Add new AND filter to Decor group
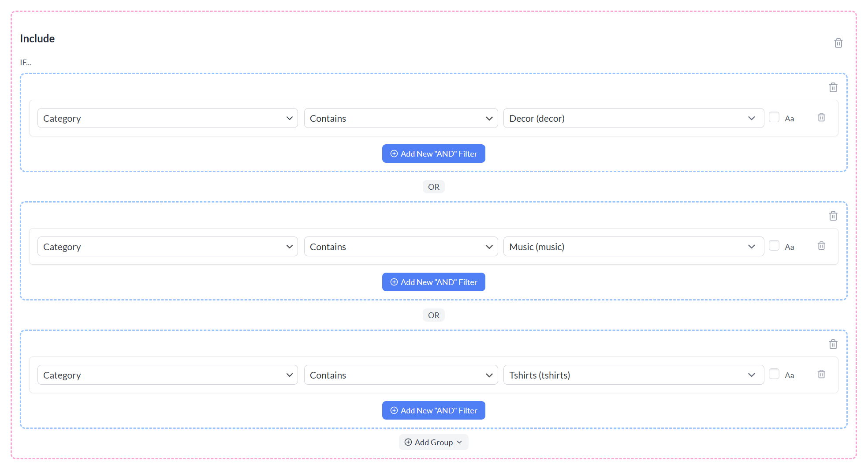 tap(433, 154)
